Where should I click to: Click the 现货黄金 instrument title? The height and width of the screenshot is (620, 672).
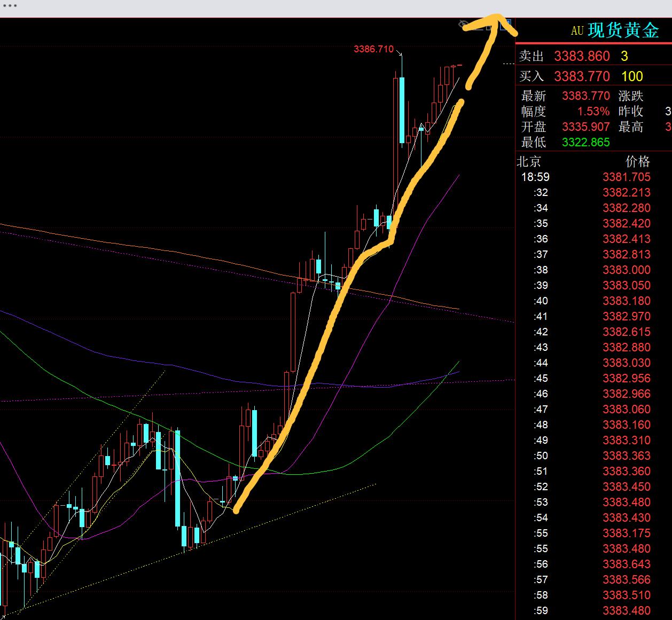tap(623, 30)
